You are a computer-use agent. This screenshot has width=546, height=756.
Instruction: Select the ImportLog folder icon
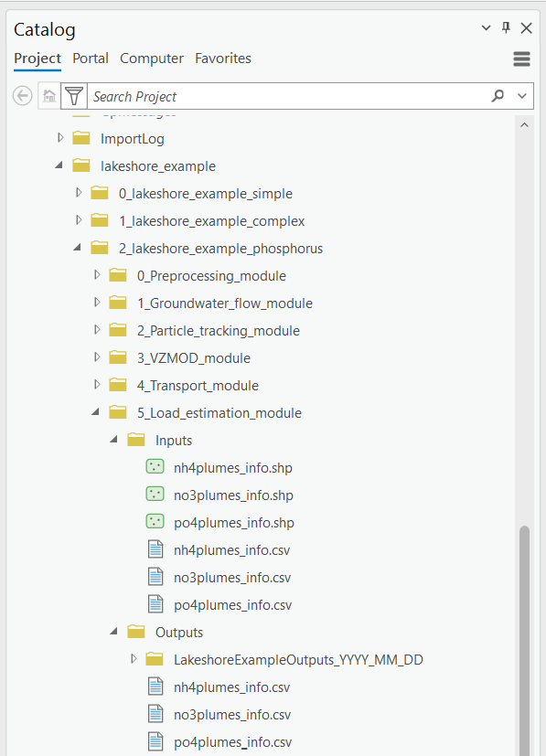[x=81, y=138]
